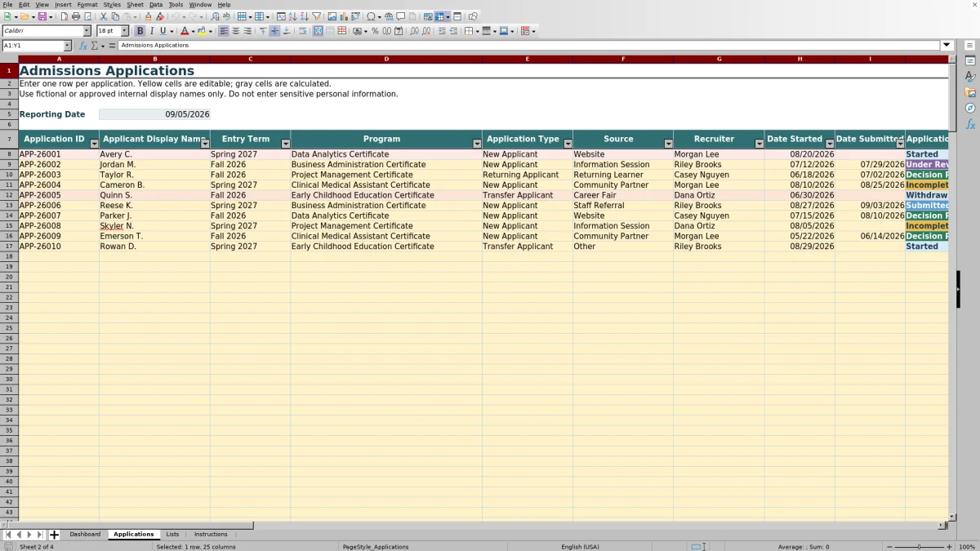Viewport: 980px width, 551px height.
Task: Click the formula input line
Action: point(529,46)
